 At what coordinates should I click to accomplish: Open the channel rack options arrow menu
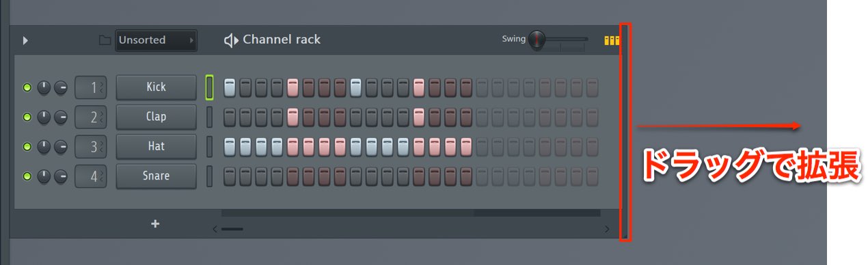coord(25,40)
